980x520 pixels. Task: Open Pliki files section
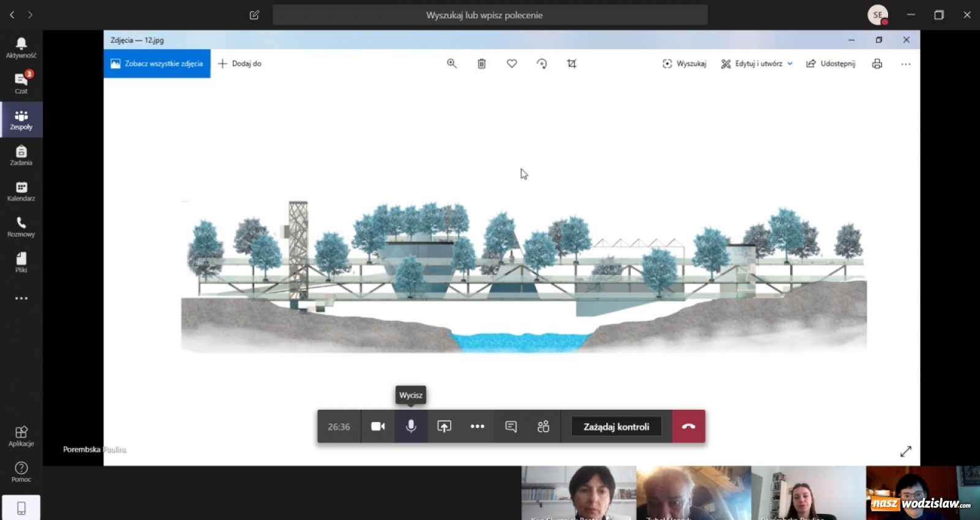point(21,262)
